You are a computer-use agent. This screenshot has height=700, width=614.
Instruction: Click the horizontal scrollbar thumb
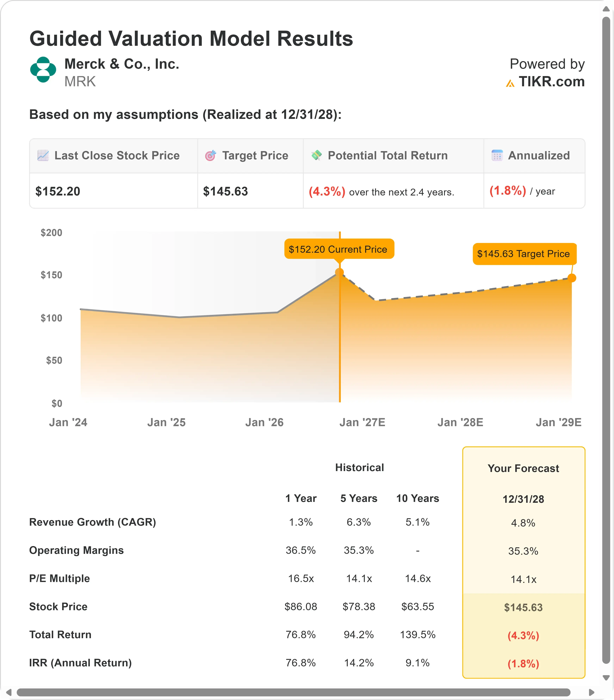coord(293,692)
